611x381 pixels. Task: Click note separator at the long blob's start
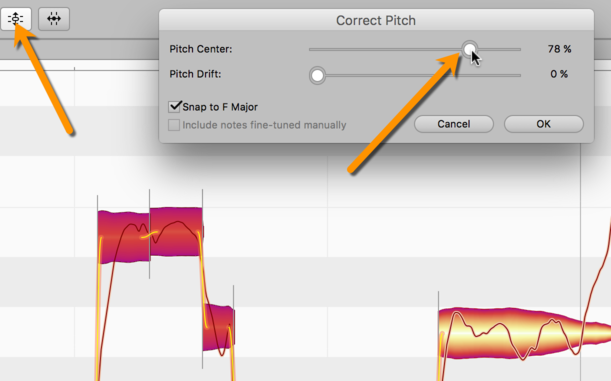pos(438,335)
